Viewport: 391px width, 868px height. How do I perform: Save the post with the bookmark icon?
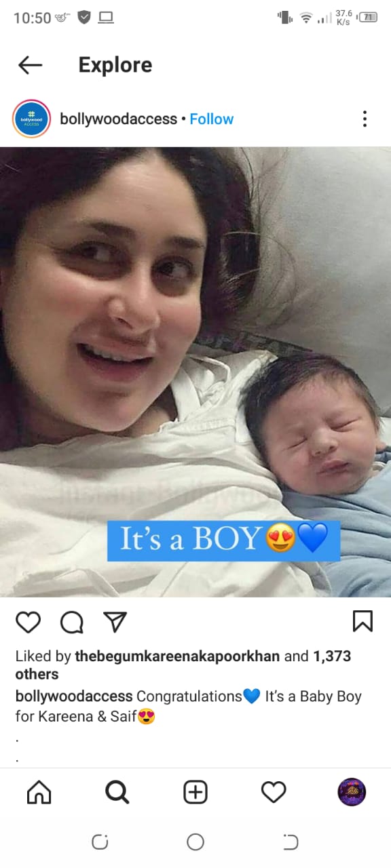pos(362,621)
